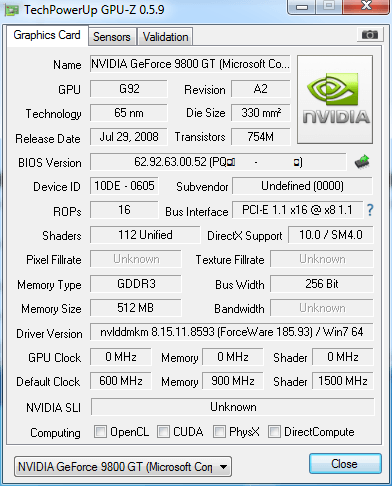392x486 pixels.
Task: Click the NVIDIA SLI Unknown field
Action: (x=233, y=407)
